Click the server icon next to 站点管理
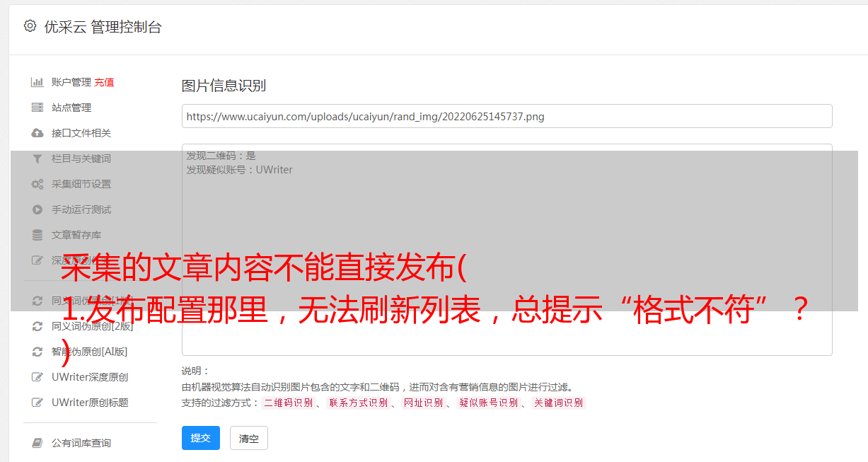Viewport: 868px width, 462px height. point(37,108)
